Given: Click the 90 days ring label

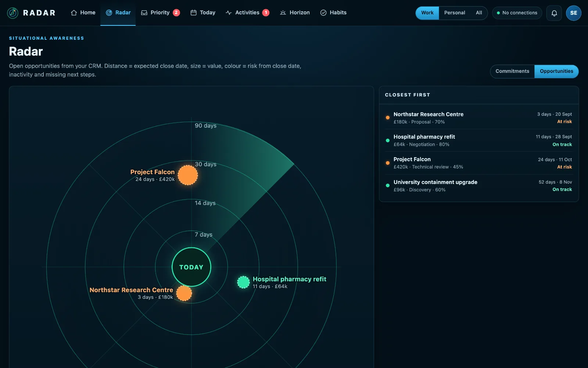Looking at the screenshot, I should click(x=205, y=125).
